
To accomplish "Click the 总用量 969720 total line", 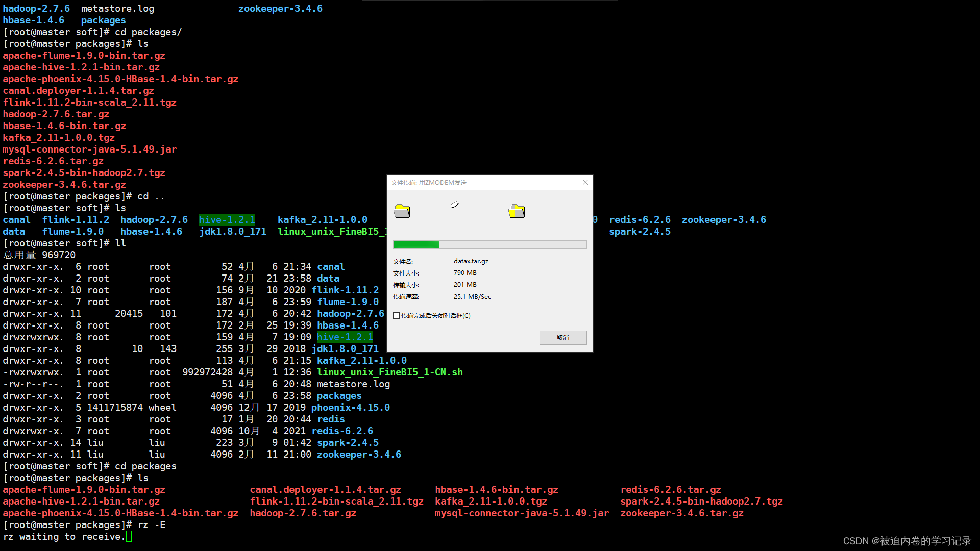I will pos(39,255).
